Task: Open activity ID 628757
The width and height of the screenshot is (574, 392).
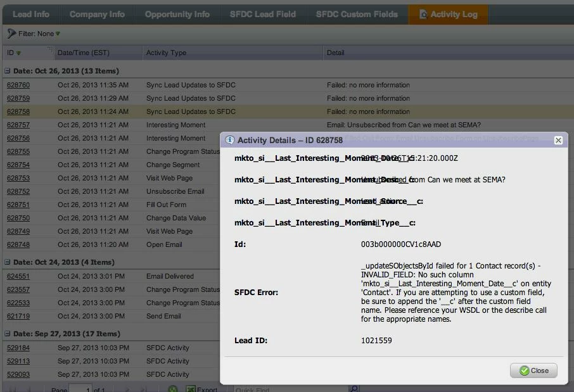Action: [18, 125]
